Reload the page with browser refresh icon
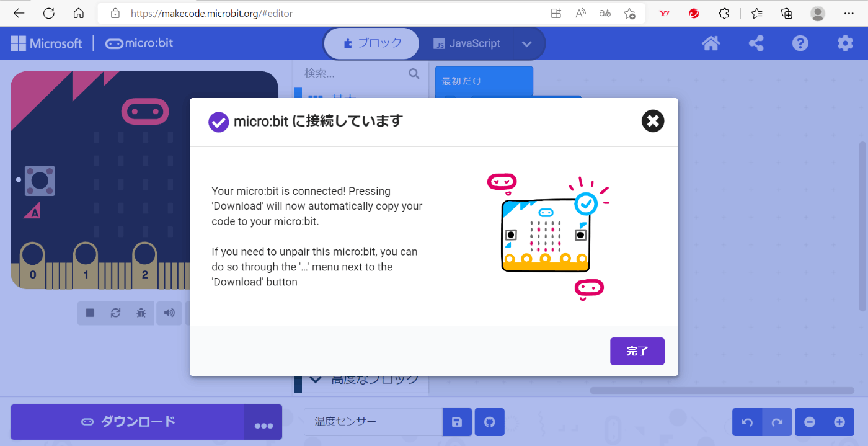868x446 pixels. 49,13
